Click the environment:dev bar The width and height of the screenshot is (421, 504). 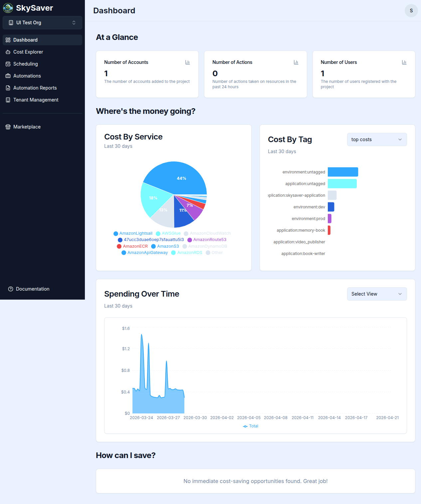pyautogui.click(x=331, y=207)
